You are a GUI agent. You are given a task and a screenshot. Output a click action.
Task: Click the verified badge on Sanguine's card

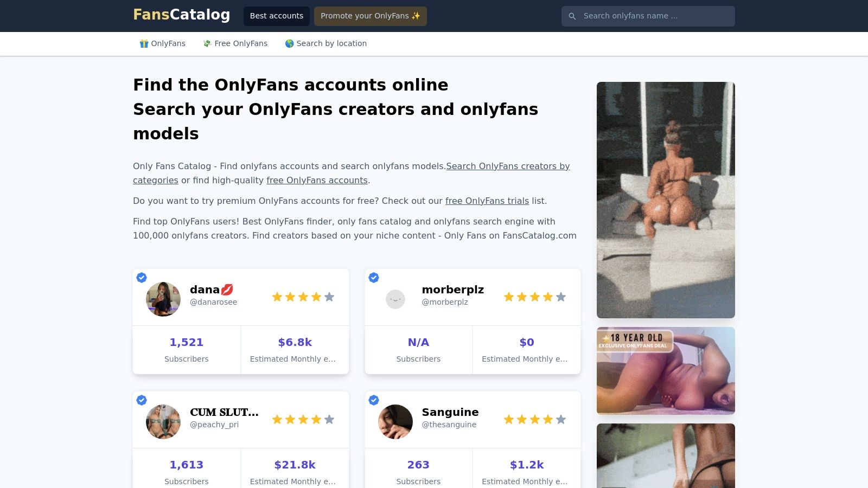click(374, 400)
